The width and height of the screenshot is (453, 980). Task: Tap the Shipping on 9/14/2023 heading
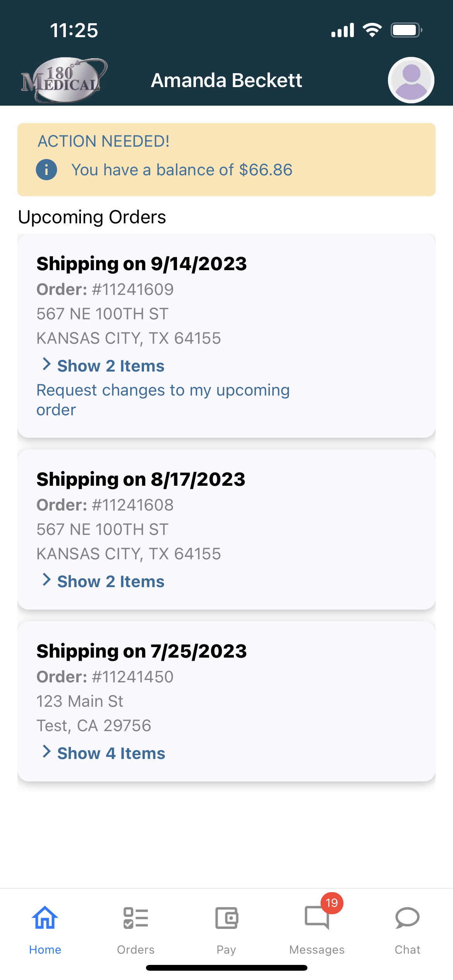pos(142,264)
